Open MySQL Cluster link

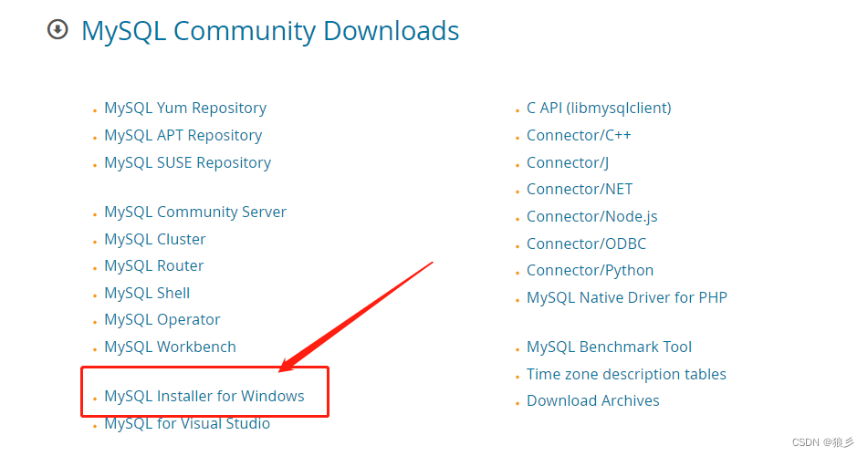[155, 239]
